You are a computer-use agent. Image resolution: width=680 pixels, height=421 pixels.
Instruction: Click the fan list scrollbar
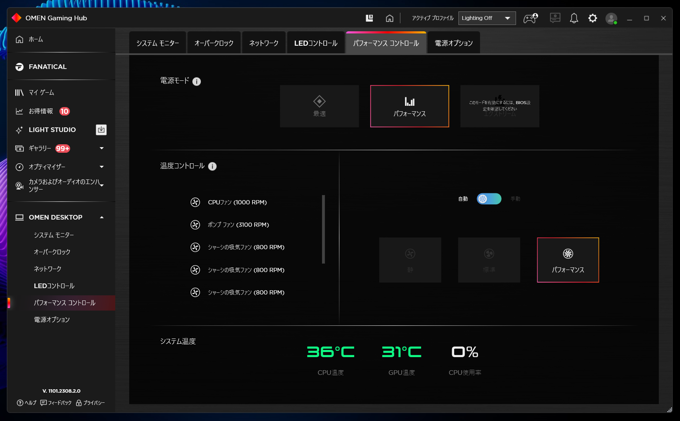tap(324, 229)
